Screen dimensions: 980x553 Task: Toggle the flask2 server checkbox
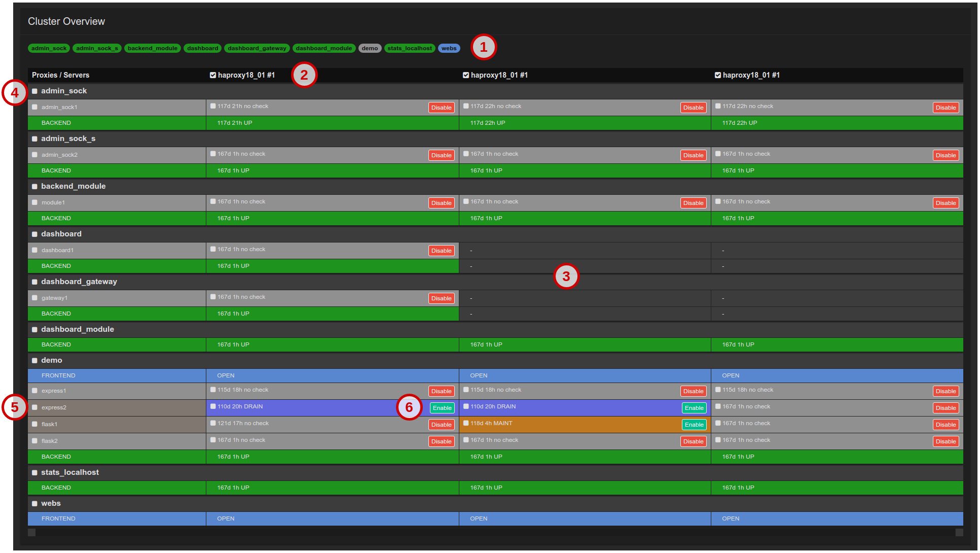click(x=34, y=441)
